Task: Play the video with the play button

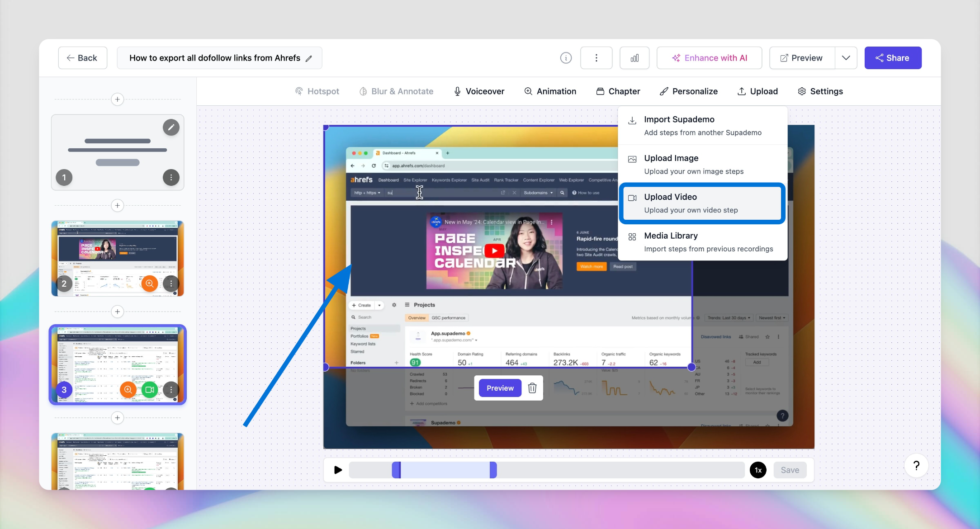Action: (x=338, y=470)
